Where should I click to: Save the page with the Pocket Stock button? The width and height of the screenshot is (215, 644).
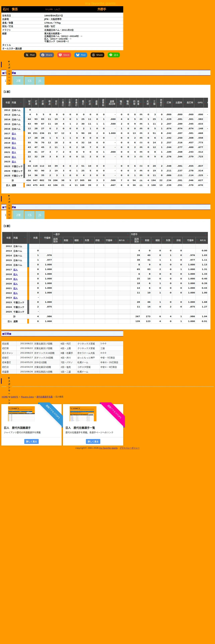pos(64,55)
